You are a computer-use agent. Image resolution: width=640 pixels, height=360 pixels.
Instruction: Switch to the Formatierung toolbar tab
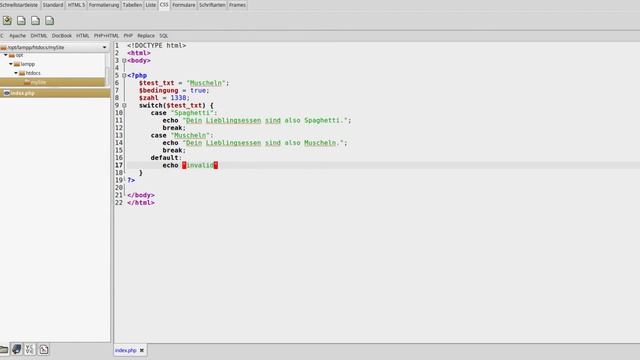tap(104, 5)
